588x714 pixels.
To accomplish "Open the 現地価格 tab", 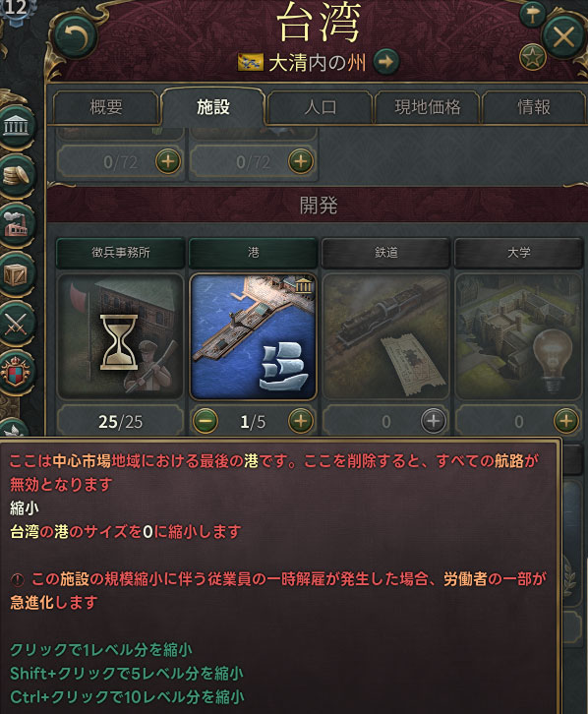I will pyautogui.click(x=428, y=107).
